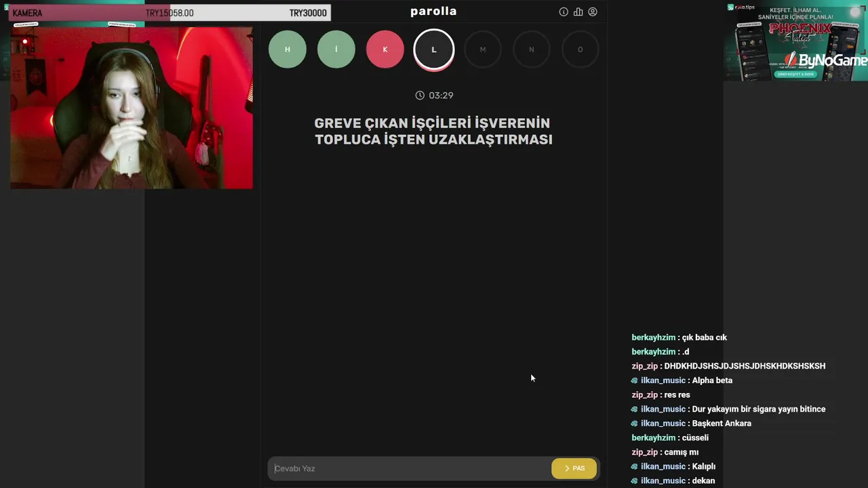Click chat message 'Kalıplı'
The image size is (868, 488).
(704, 466)
